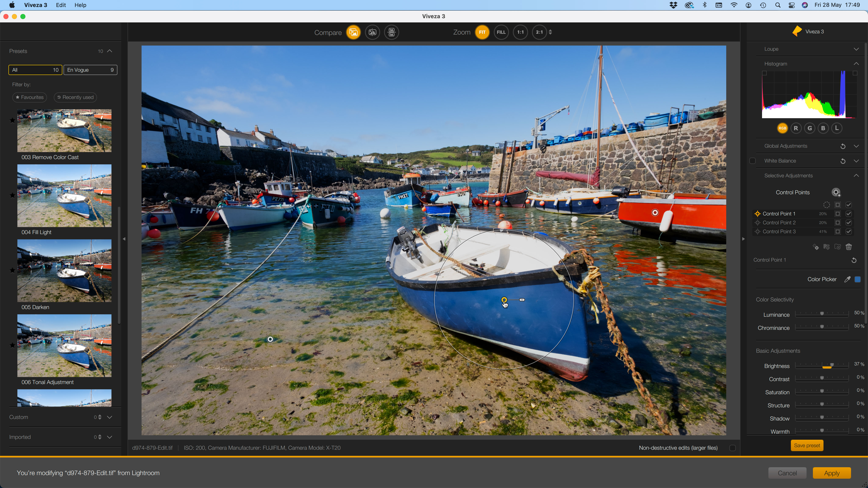Show the red histogram channel
868x488 pixels.
tap(796, 128)
